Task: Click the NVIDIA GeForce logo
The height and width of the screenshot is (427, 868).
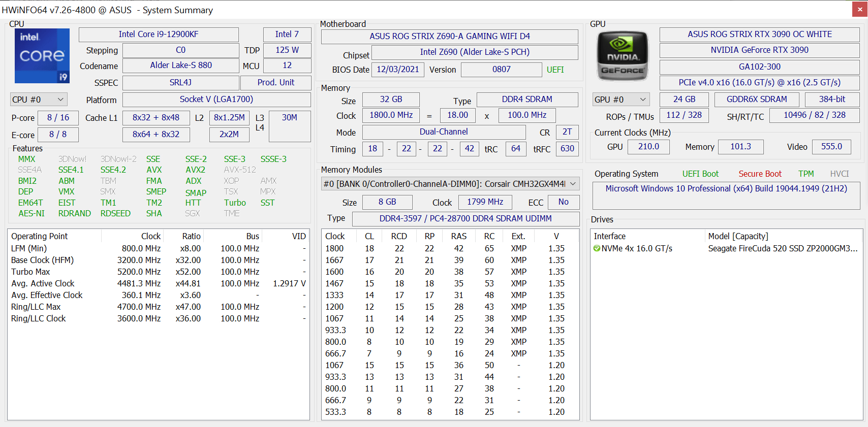Action: [x=623, y=56]
